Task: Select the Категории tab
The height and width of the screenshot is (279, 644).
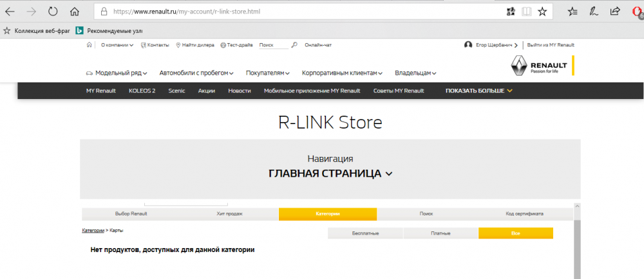Action: (328, 214)
